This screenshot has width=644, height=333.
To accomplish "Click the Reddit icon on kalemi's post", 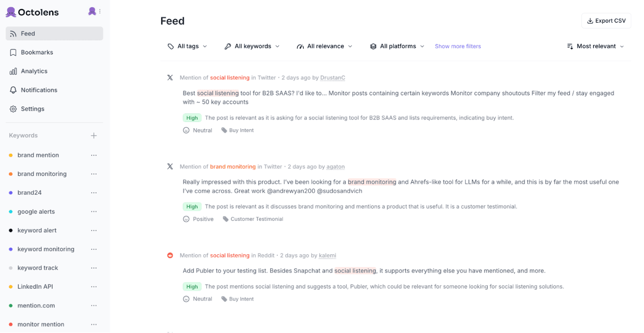I will coord(170,255).
